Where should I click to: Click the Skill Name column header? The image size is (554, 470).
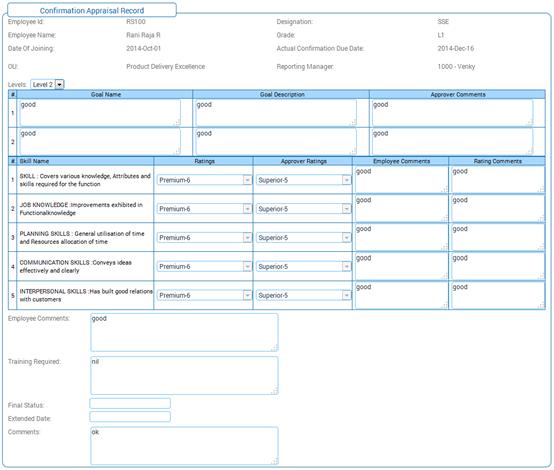pyautogui.click(x=85, y=161)
